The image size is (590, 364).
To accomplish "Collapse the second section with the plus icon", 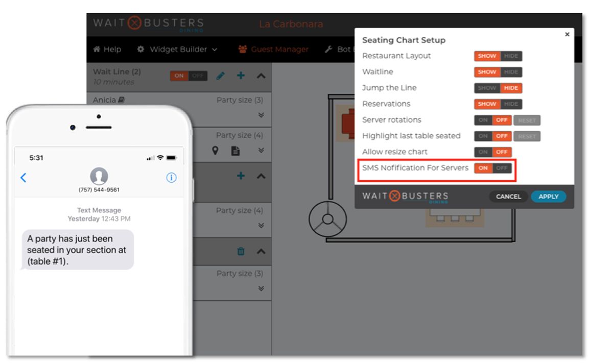I will click(261, 176).
